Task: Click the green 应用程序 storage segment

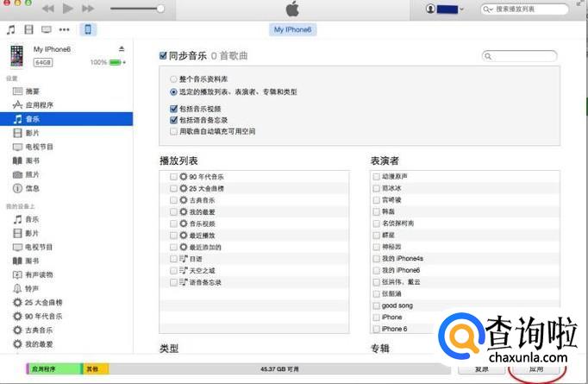Action: click(54, 369)
